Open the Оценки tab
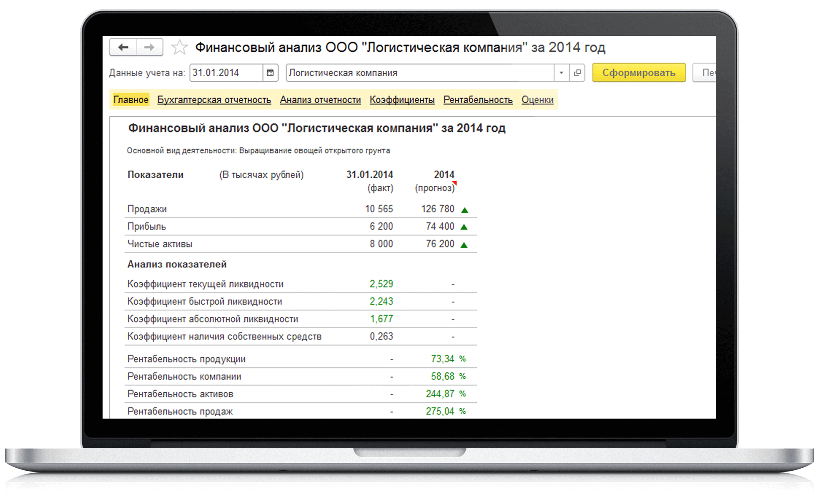 (x=537, y=100)
